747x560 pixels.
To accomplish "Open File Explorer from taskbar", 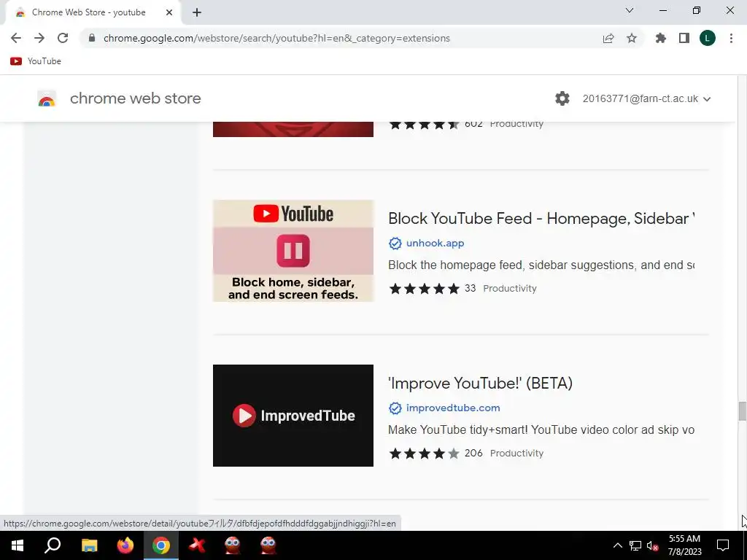I will tap(89, 545).
